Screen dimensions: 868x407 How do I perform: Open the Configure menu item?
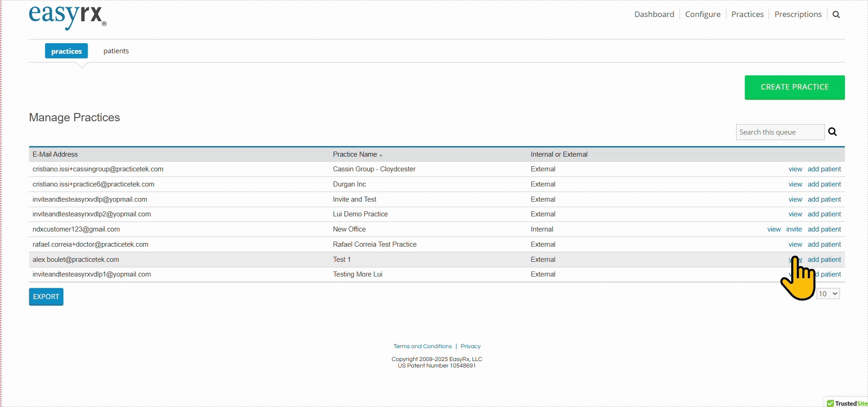click(x=702, y=14)
